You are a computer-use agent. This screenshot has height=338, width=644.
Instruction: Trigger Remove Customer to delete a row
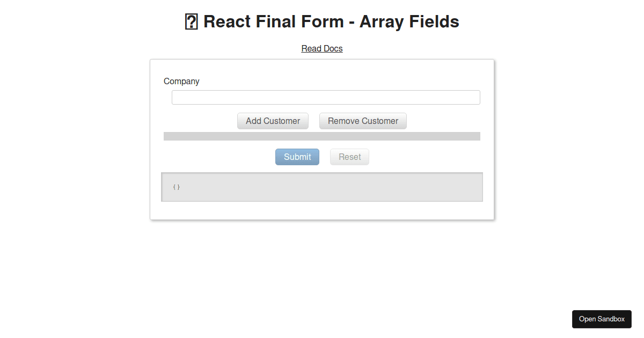[x=363, y=121]
